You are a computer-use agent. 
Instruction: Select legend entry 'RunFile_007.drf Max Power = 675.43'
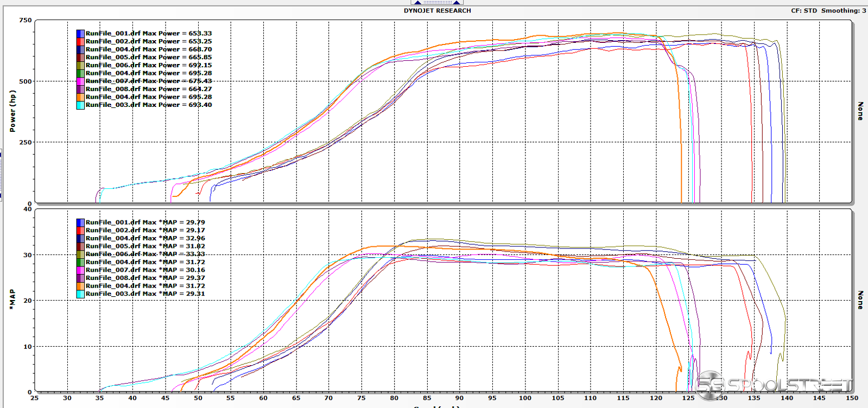coord(149,81)
